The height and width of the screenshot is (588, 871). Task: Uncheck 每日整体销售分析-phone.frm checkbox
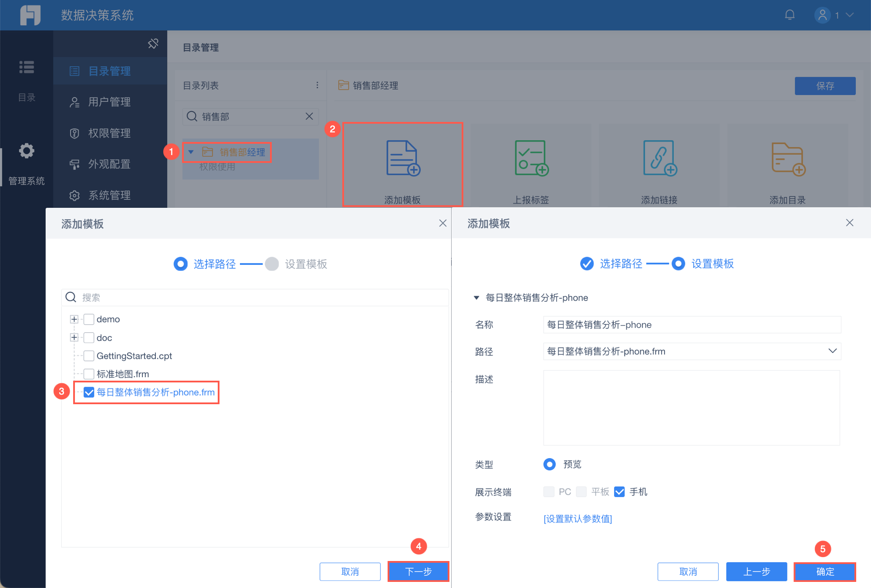point(89,392)
